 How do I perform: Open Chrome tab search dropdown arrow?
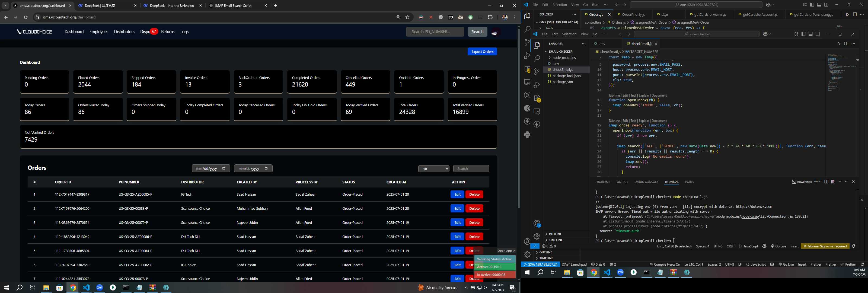pos(5,5)
